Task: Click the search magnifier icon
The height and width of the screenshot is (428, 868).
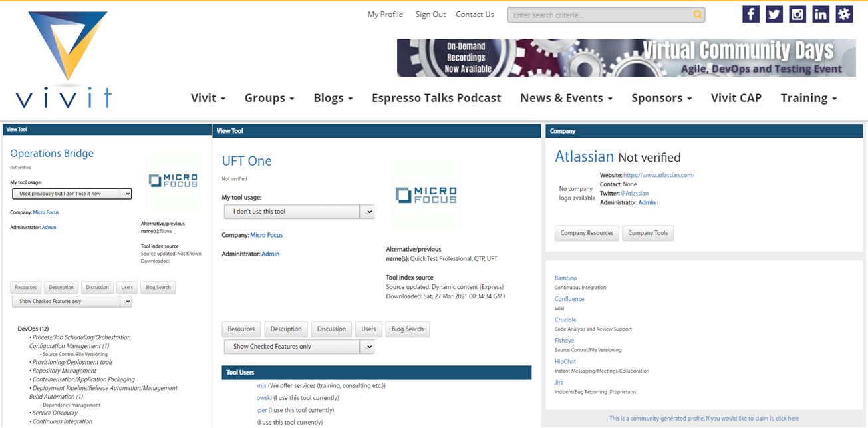Action: click(697, 15)
